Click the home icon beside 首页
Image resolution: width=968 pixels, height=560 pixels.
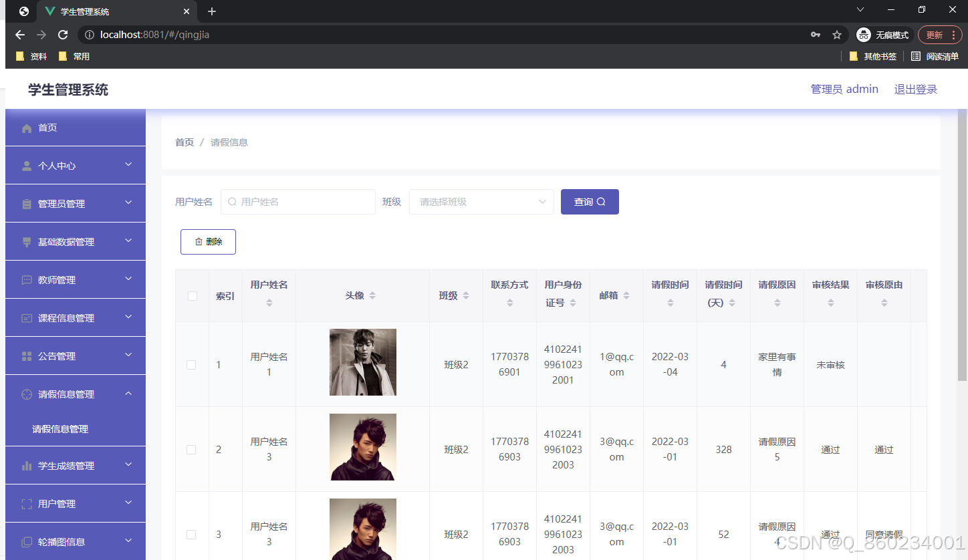[x=27, y=128]
